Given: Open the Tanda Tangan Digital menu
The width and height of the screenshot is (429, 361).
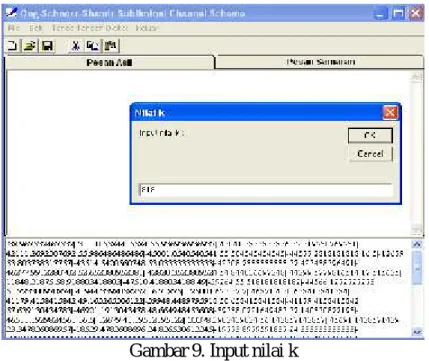Looking at the screenshot, I should point(89,28).
